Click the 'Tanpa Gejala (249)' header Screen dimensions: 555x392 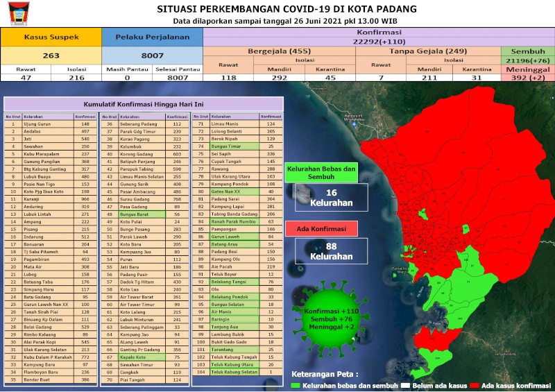click(x=428, y=51)
